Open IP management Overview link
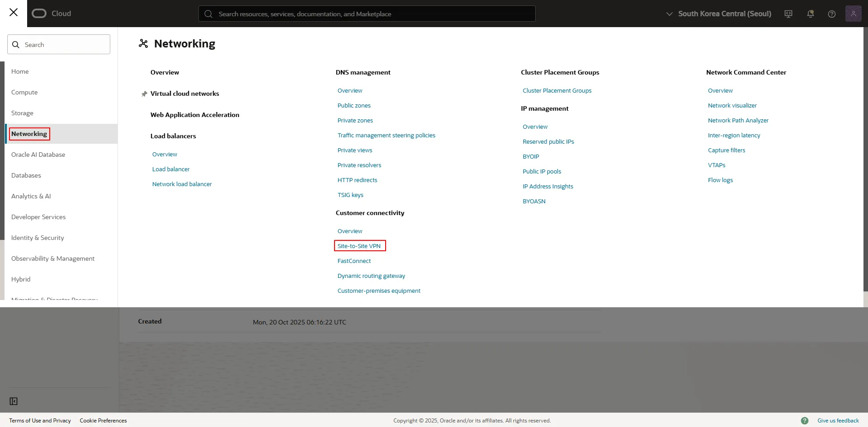This screenshot has width=868, height=427. tap(535, 127)
